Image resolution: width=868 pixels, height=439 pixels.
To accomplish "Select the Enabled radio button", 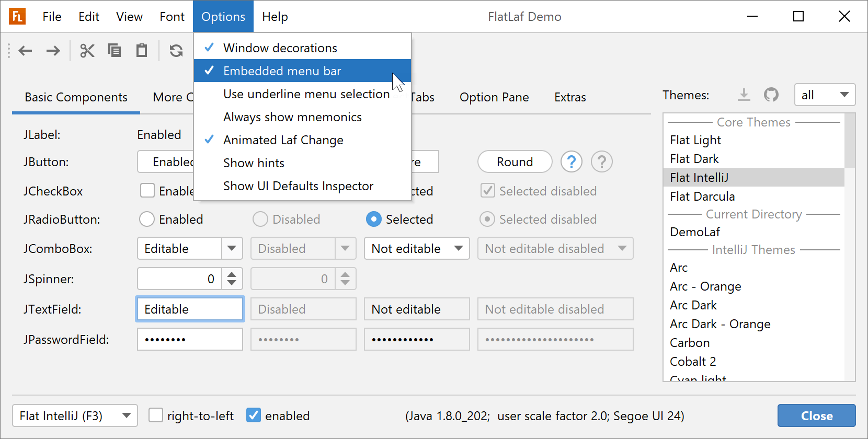I will pyautogui.click(x=147, y=219).
